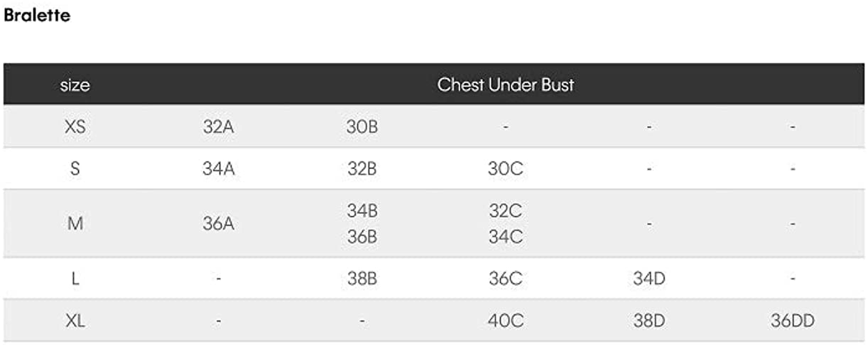
Task: Click the M size row label
Action: [75, 223]
